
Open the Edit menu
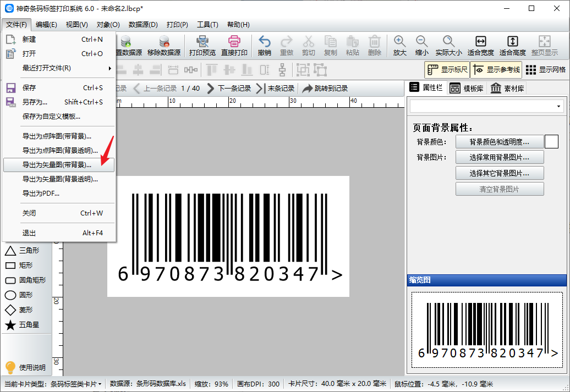pyautogui.click(x=46, y=24)
